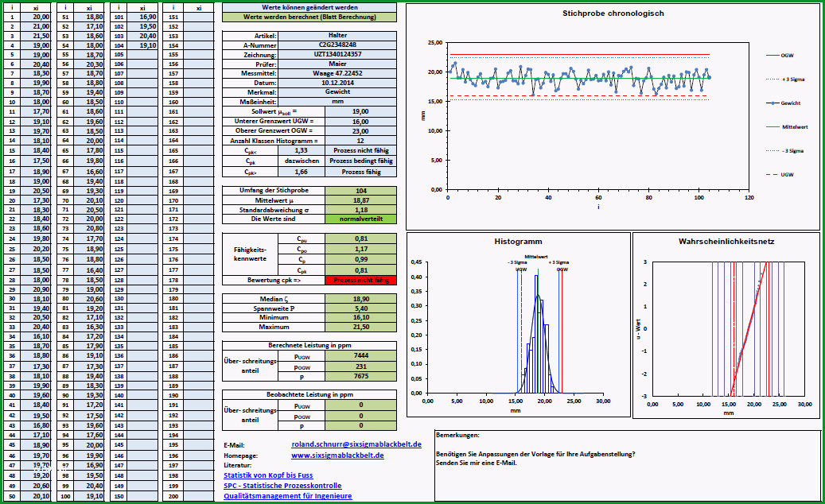Select the UGW legend entry
The width and height of the screenshot is (825, 504).
[x=780, y=174]
